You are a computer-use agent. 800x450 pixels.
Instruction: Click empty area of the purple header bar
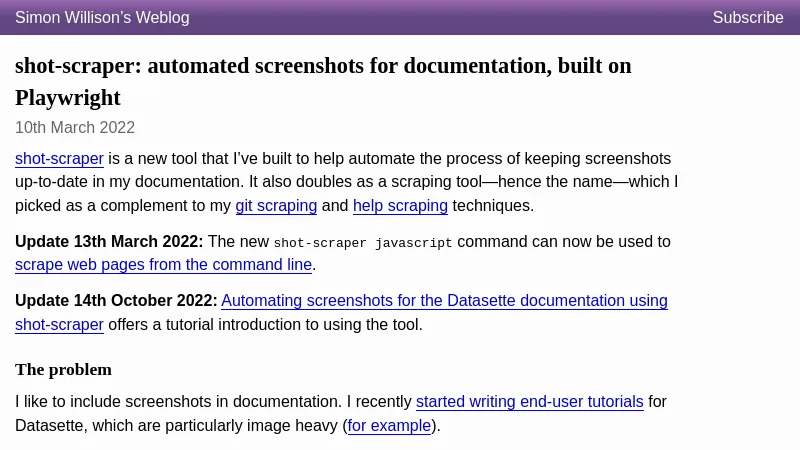450,17
